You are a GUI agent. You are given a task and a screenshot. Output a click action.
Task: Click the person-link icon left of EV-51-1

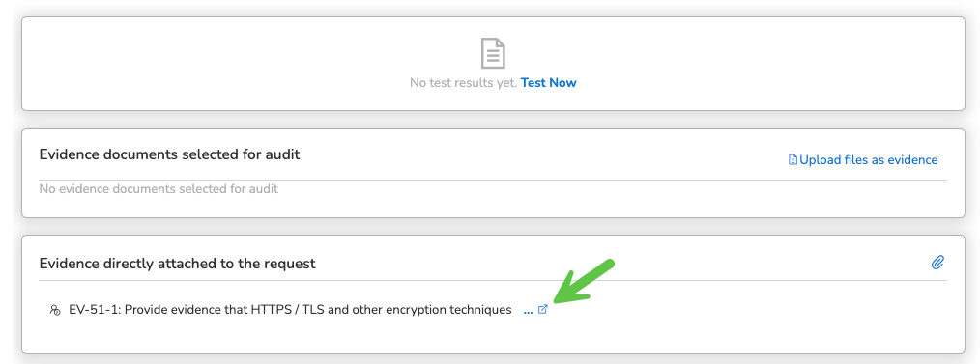coord(54,310)
